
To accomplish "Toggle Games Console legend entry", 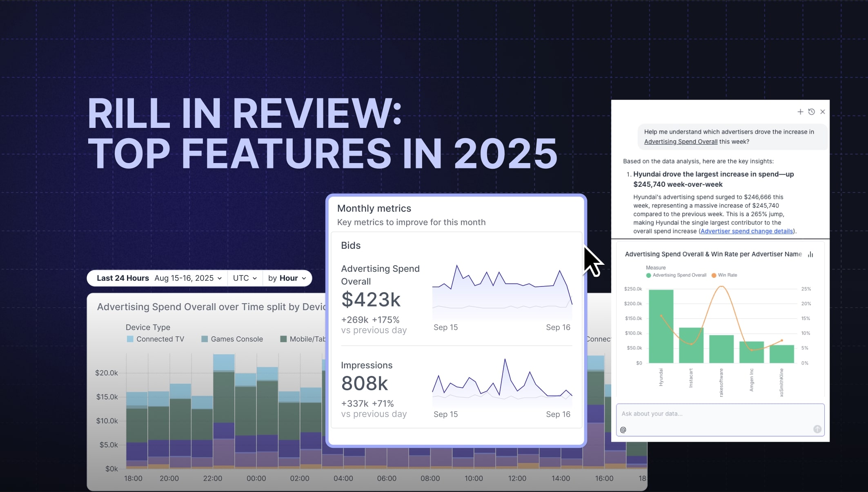I will tap(232, 339).
